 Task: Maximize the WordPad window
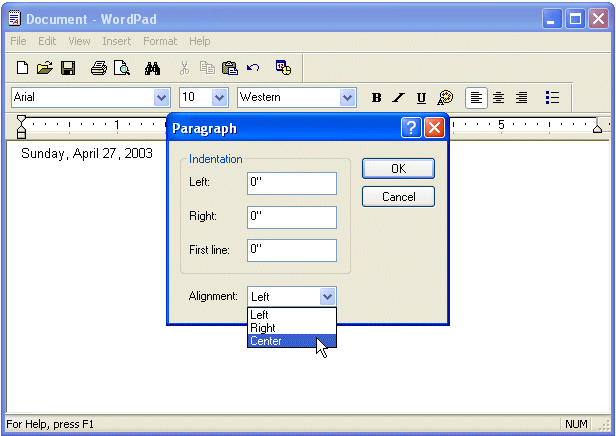coord(575,19)
